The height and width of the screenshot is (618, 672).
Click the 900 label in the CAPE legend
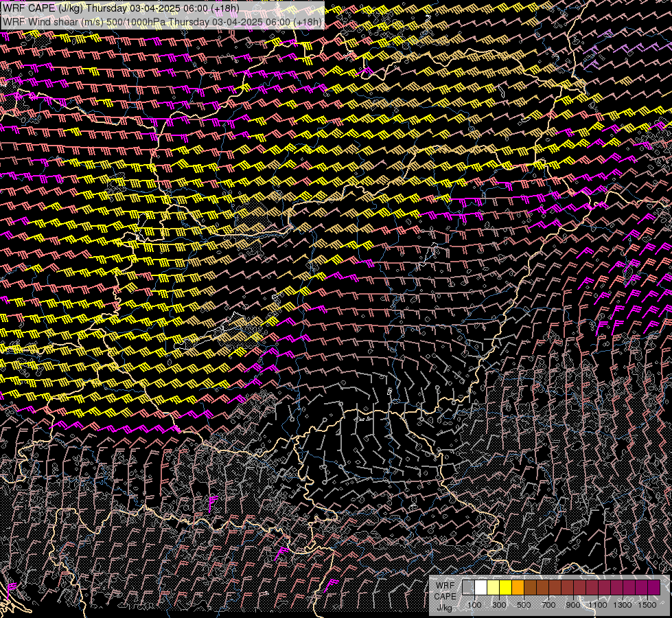click(x=573, y=605)
